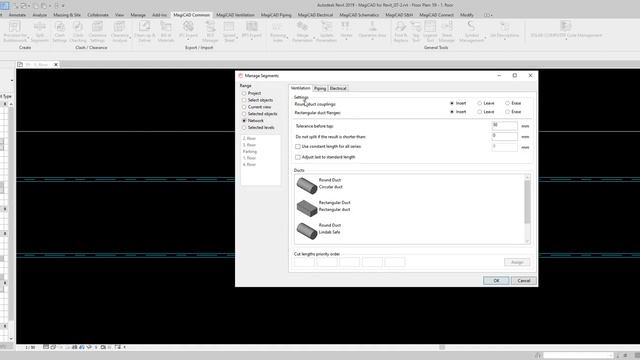
Task: Expand the Clearance Analysis dropdown arrow
Action: pos(130,38)
